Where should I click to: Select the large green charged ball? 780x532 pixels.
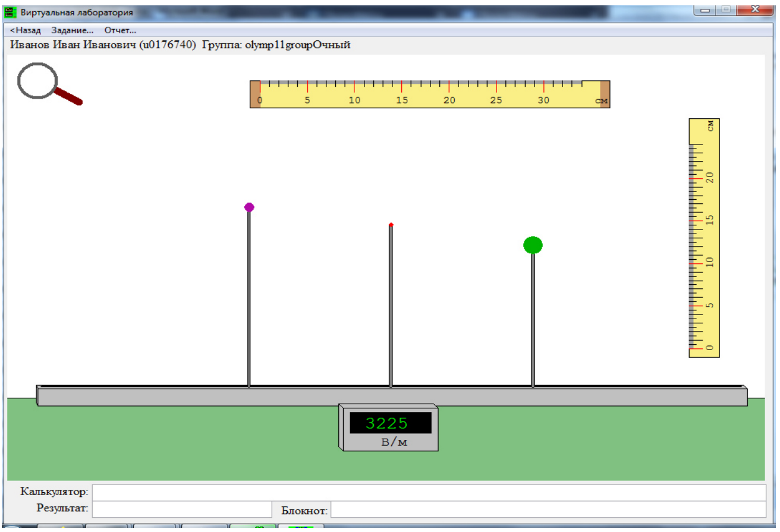point(533,245)
